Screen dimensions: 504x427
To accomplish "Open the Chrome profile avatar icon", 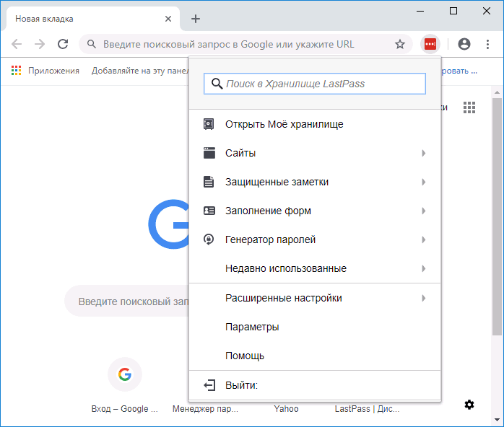I will coord(464,44).
